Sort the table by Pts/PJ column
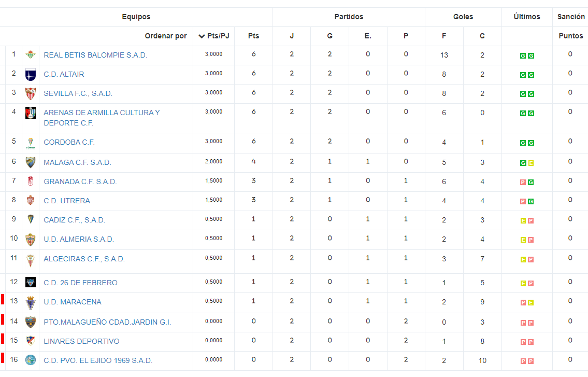Screen dimensions: 588x377 tap(214, 36)
